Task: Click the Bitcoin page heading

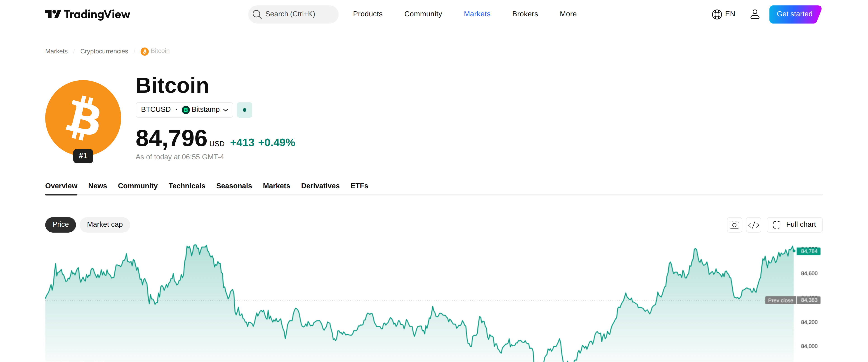Action: click(172, 85)
